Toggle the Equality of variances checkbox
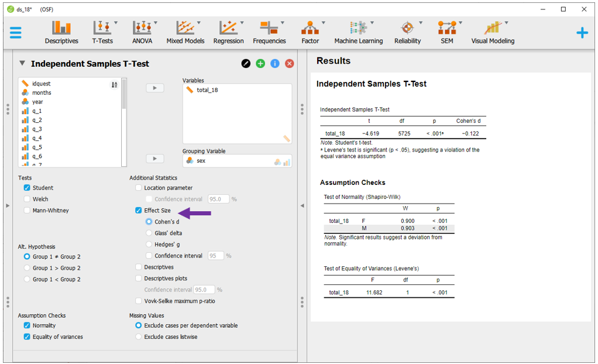The width and height of the screenshot is (598, 364). [x=27, y=336]
